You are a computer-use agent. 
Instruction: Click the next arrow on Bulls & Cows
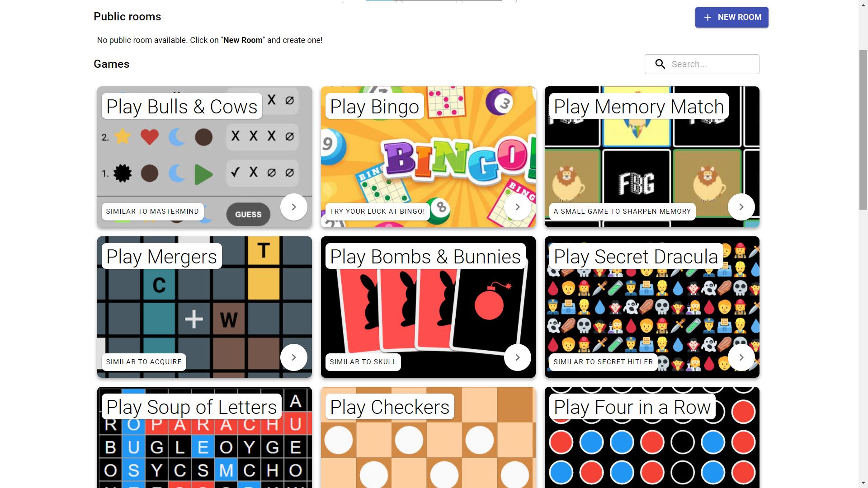(294, 207)
